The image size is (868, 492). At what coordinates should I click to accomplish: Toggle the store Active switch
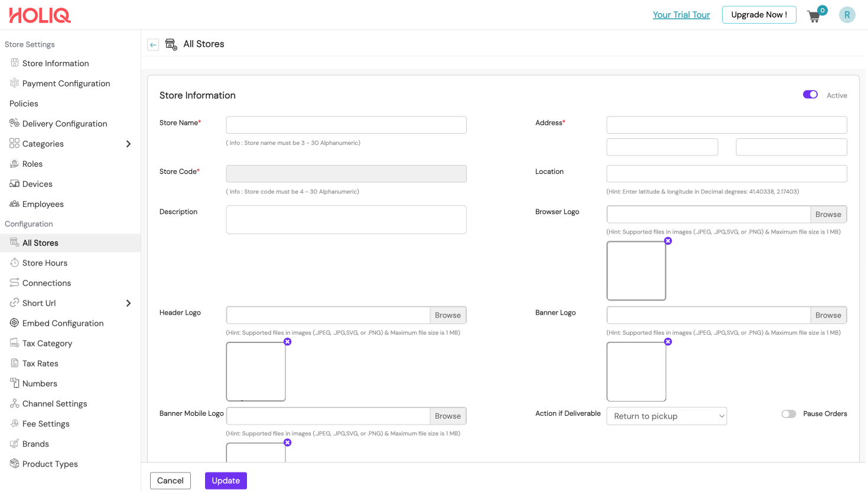coord(810,95)
